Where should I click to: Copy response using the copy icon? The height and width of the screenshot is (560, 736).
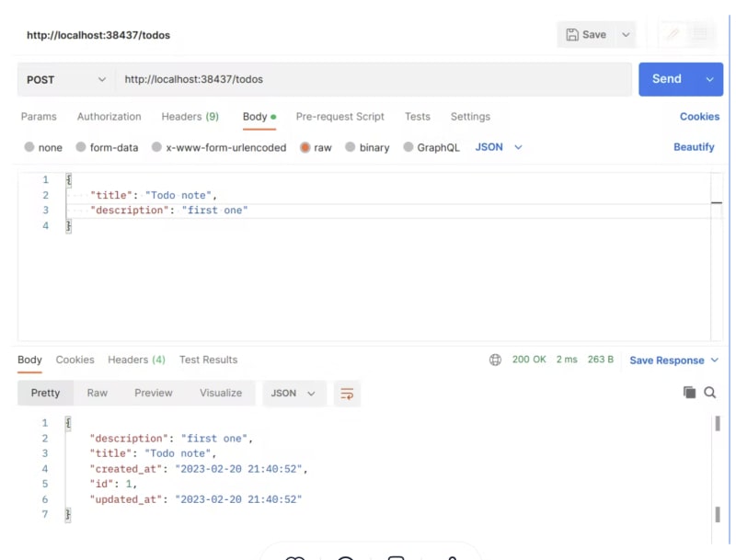click(689, 393)
